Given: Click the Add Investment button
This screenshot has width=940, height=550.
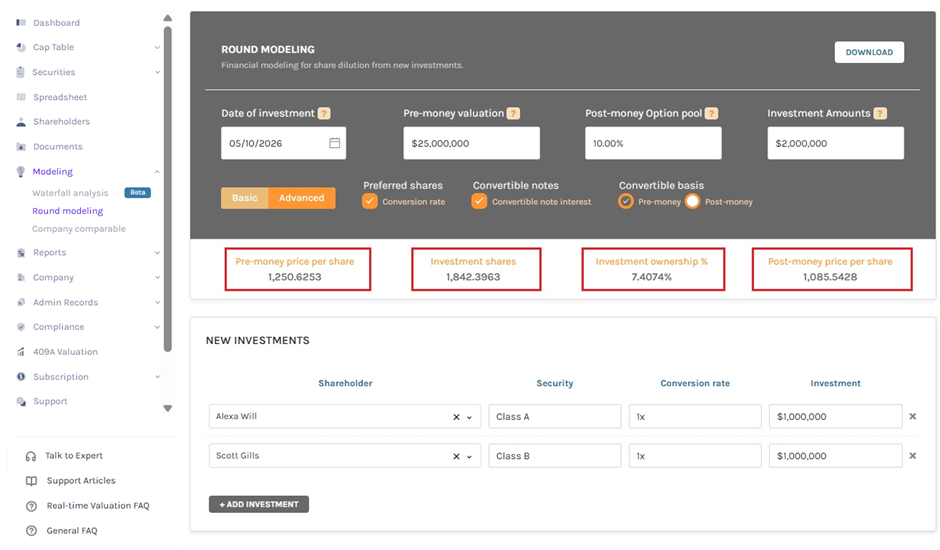Looking at the screenshot, I should tap(259, 504).
